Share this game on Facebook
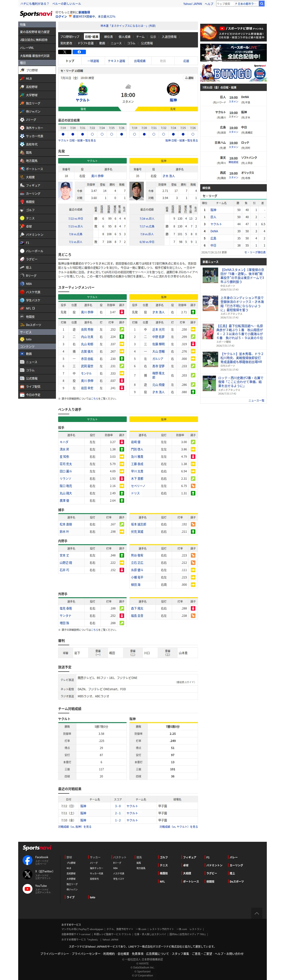The height and width of the screenshot is (980, 285). coord(79,52)
